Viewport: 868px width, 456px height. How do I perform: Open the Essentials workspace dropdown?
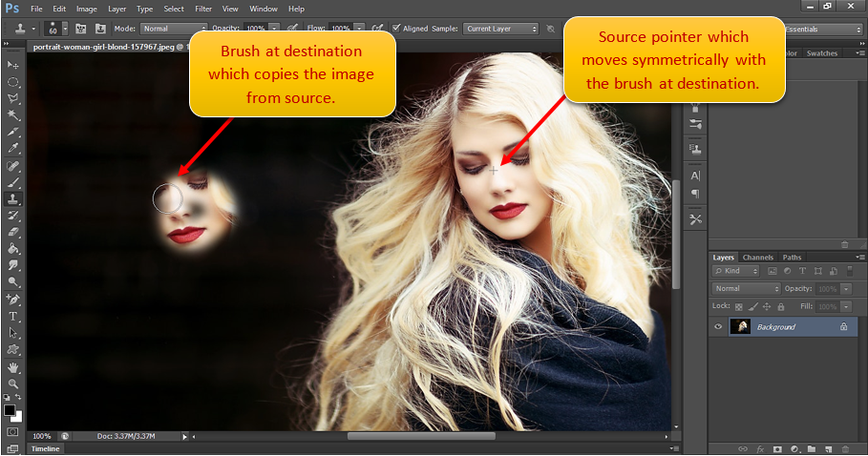pyautogui.click(x=824, y=30)
